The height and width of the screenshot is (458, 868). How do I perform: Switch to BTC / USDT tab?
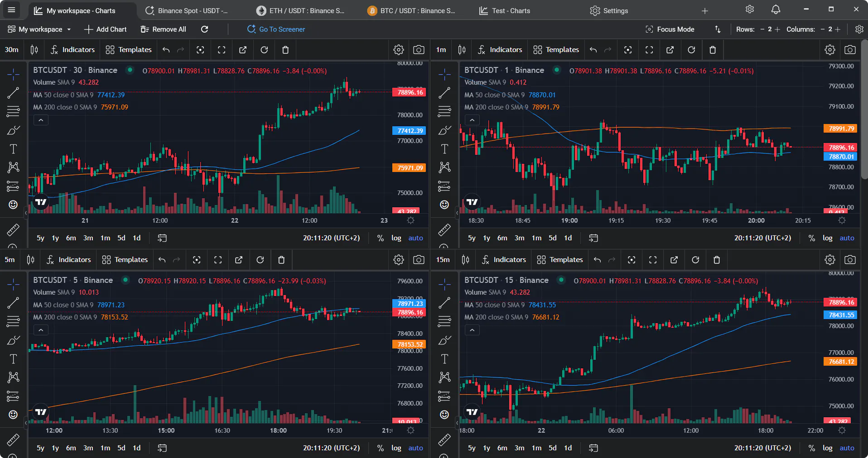(x=411, y=10)
